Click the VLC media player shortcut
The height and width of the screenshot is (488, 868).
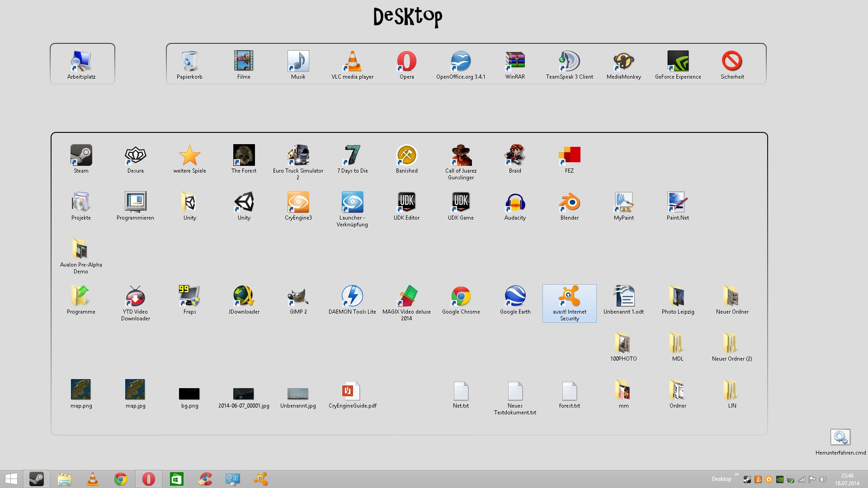pyautogui.click(x=352, y=61)
